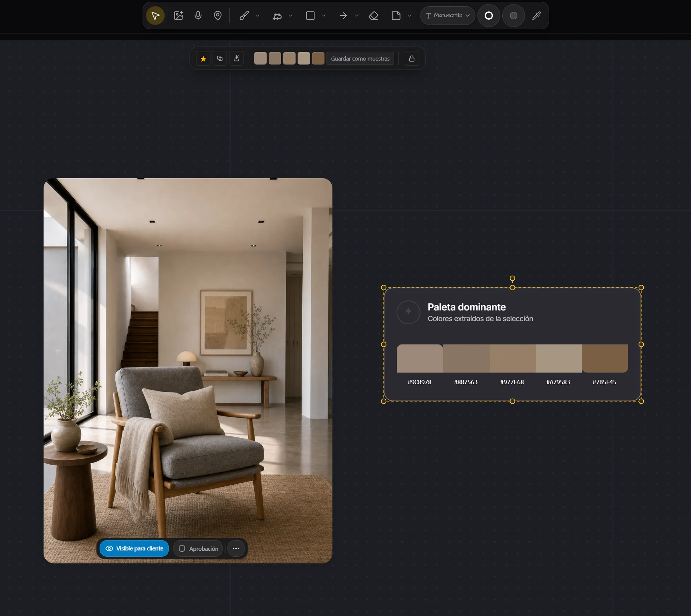Select the eraser tool
This screenshot has height=616, width=691.
[373, 16]
